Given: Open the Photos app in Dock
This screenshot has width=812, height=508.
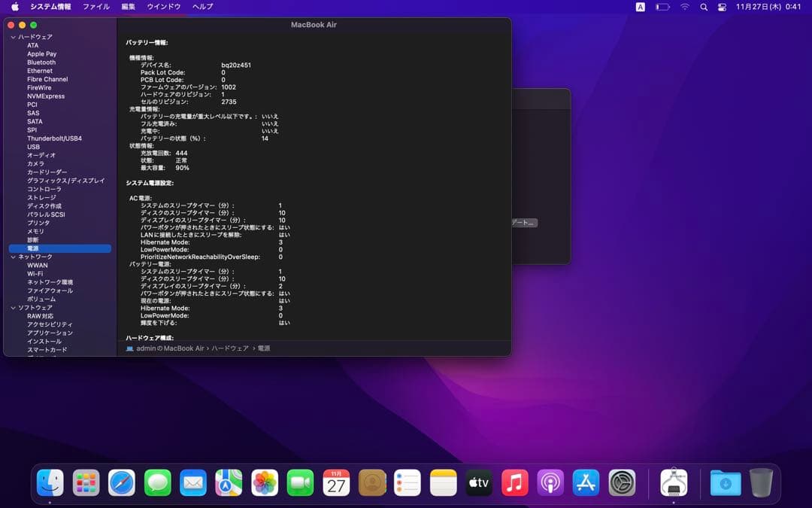Looking at the screenshot, I should click(x=265, y=482).
